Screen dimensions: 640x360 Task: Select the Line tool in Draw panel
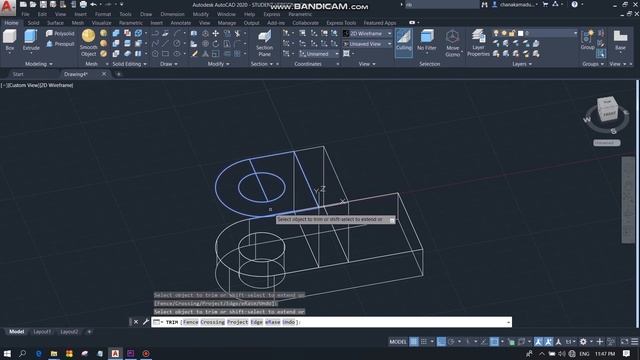(165, 44)
